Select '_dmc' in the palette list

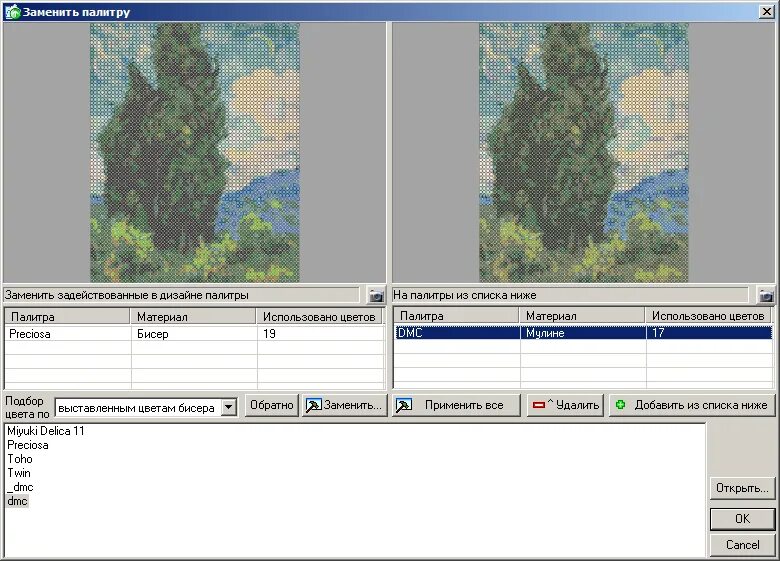tap(20, 487)
